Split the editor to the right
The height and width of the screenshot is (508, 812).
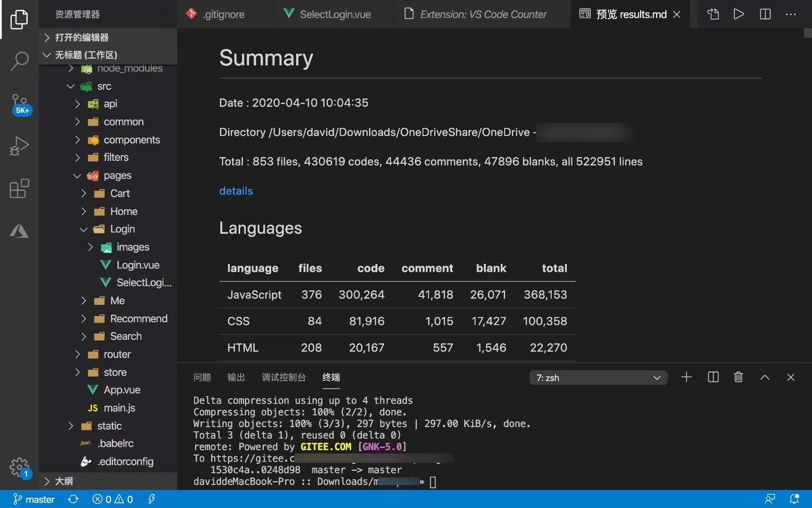(765, 14)
